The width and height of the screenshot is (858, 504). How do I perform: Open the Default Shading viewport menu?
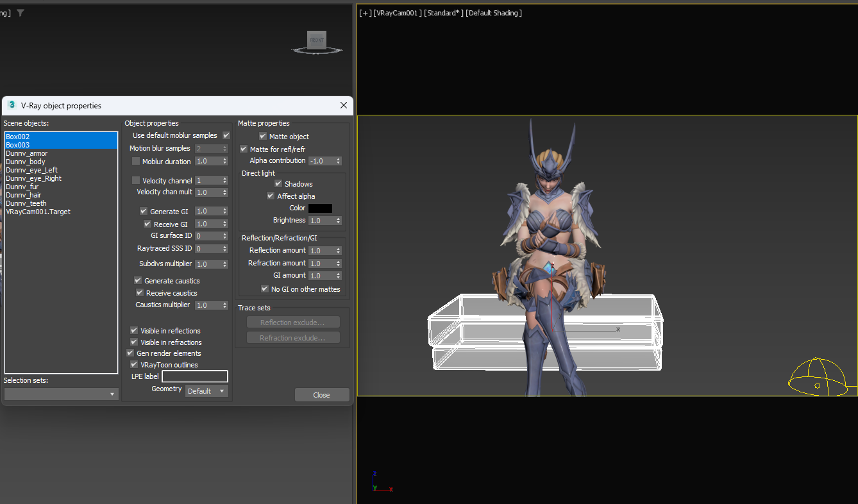[493, 13]
